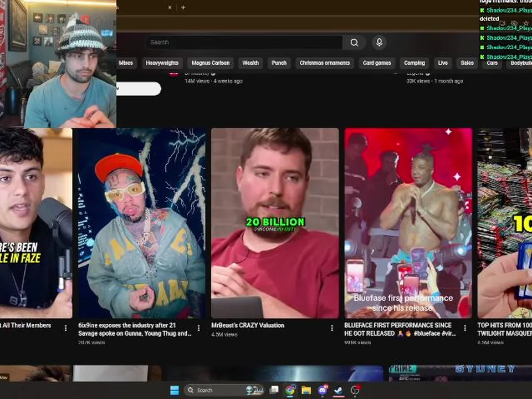Open Google Chrome from the taskbar
This screenshot has width=532, height=399.
tap(290, 390)
